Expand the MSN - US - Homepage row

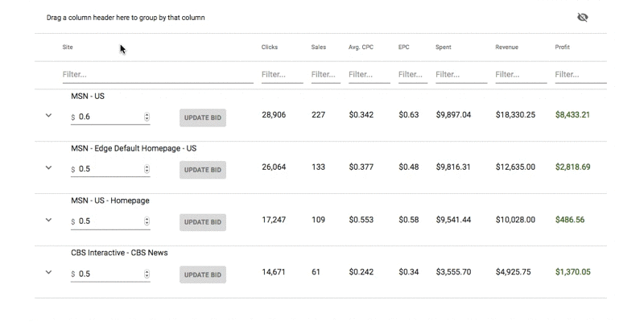[48, 220]
